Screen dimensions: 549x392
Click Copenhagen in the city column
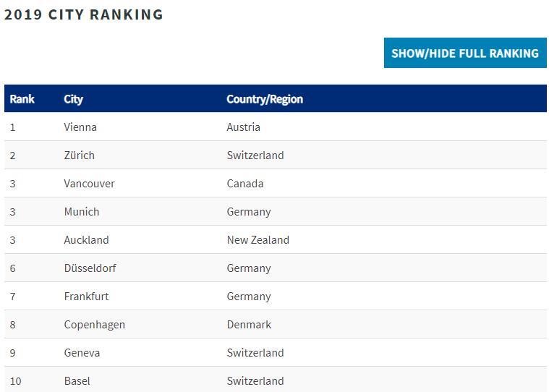(94, 325)
